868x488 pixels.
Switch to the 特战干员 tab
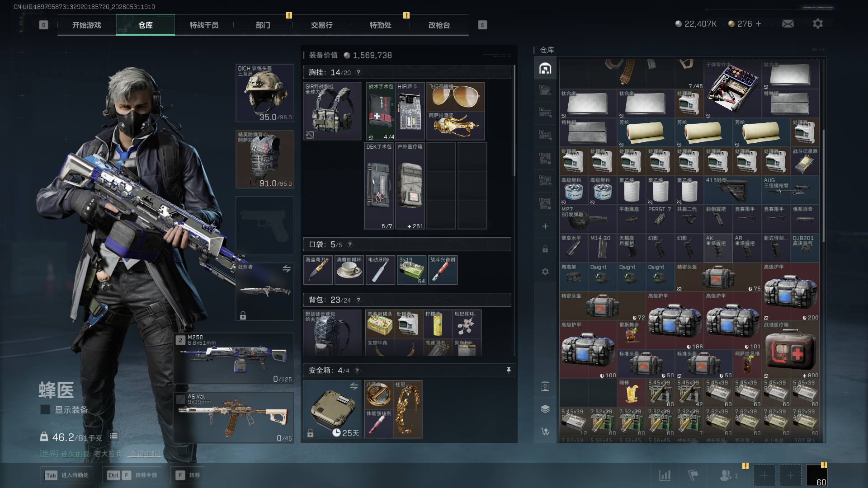pyautogui.click(x=204, y=25)
